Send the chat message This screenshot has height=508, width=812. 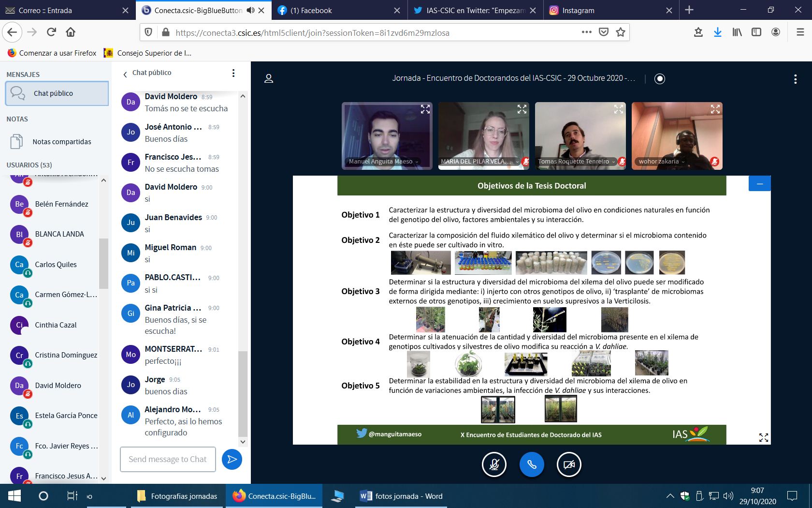click(232, 459)
